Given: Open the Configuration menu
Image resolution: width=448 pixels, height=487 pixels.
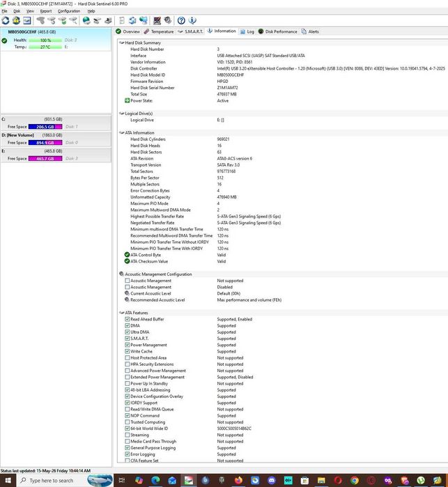Looking at the screenshot, I should 69,11.
